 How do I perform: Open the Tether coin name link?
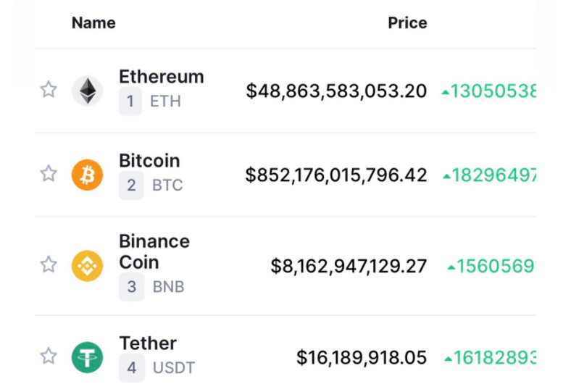click(x=148, y=343)
